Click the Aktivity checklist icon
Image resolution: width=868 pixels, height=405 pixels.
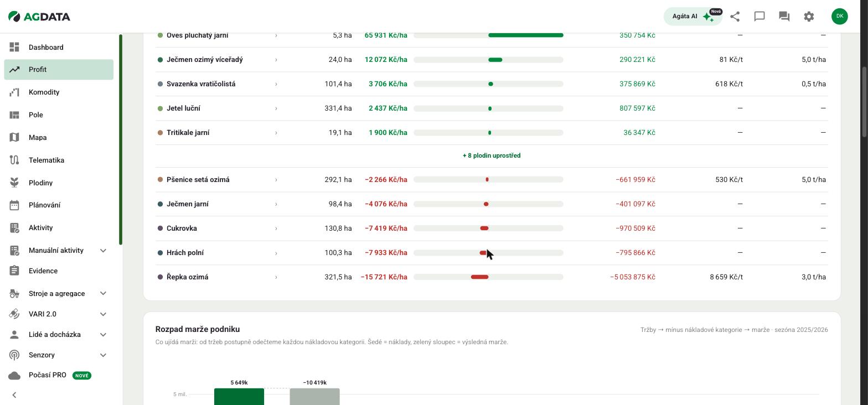[x=14, y=228]
